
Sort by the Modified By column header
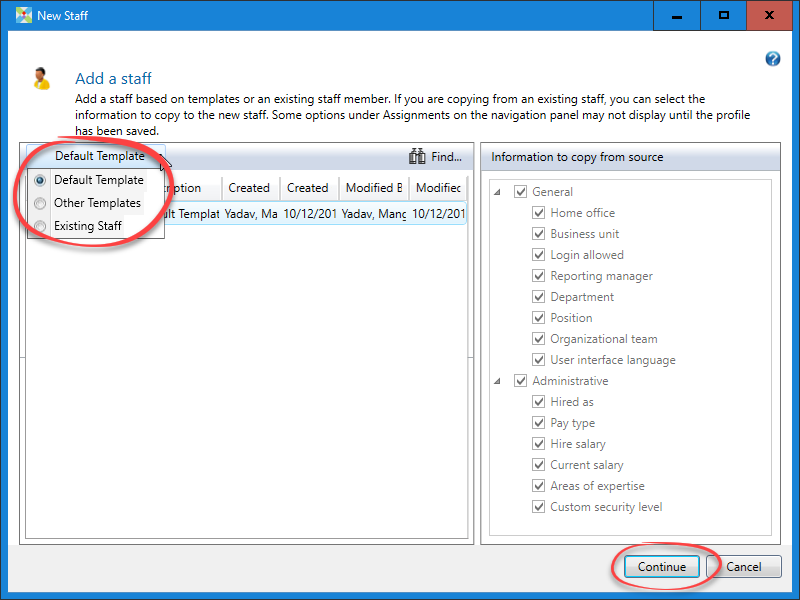tap(373, 188)
